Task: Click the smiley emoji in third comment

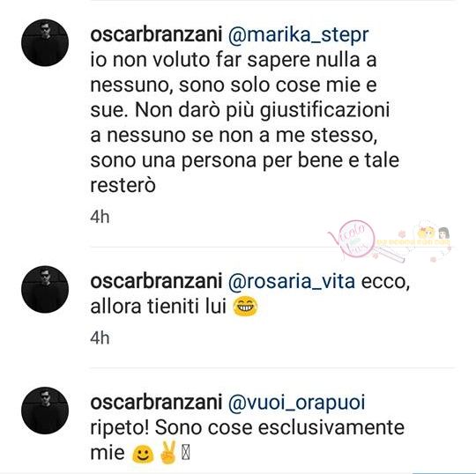Action: click(143, 454)
